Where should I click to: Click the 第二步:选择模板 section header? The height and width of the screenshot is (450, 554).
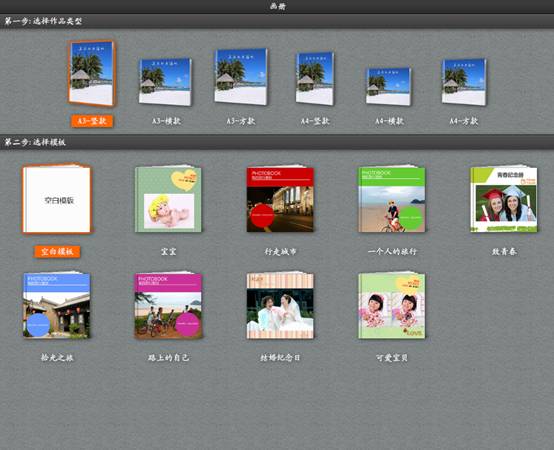coord(277,142)
